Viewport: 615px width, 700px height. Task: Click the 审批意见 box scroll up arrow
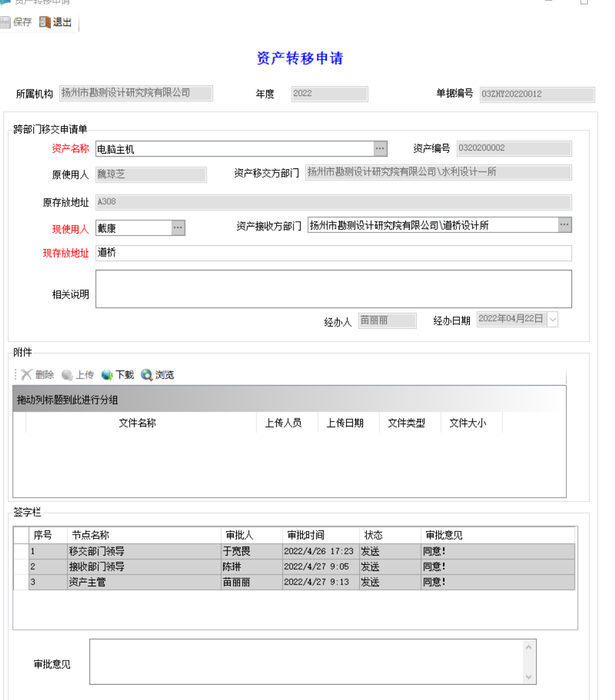tap(529, 647)
